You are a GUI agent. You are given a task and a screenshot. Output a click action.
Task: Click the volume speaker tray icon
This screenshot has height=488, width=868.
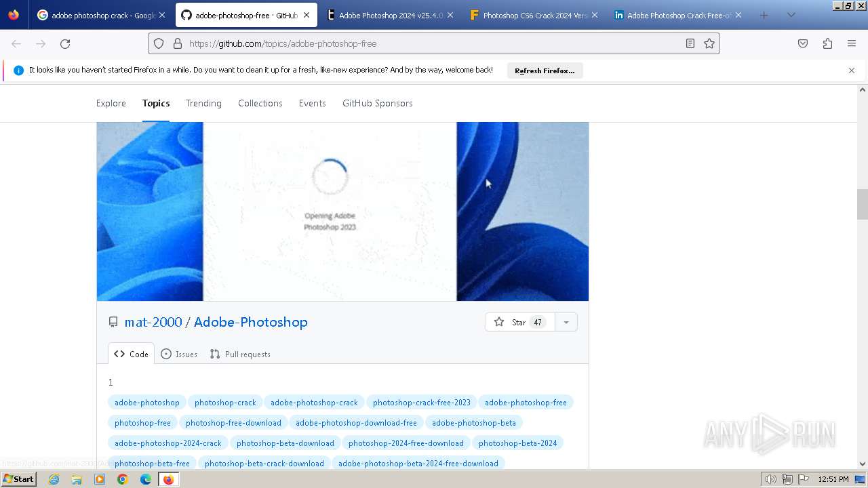[x=770, y=479]
